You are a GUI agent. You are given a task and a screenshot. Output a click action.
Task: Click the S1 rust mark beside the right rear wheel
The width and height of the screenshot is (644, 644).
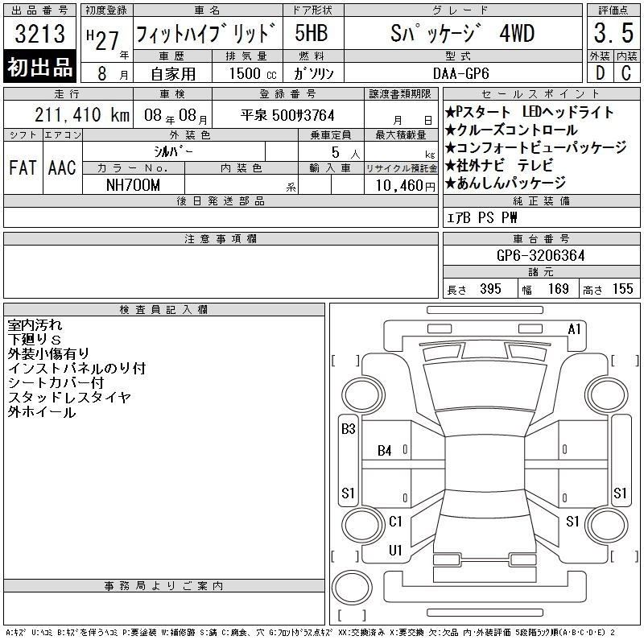[x=572, y=521]
